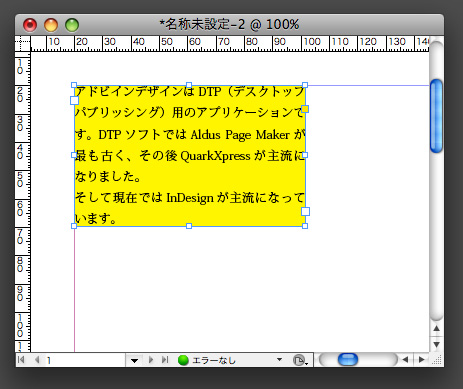This screenshot has height=389, width=463.
Task: Click the last text line います。
Action: click(x=96, y=219)
